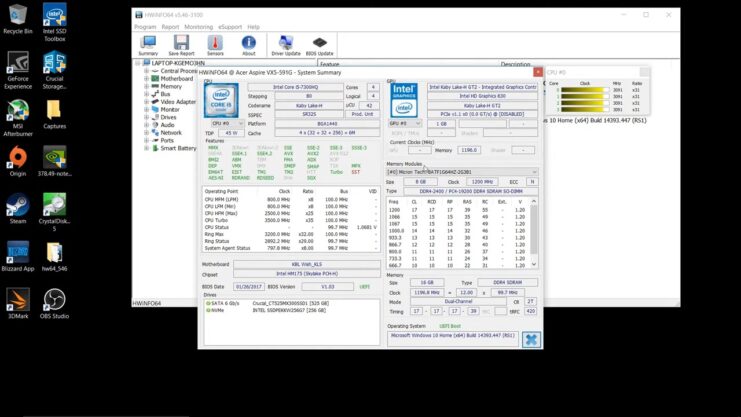Open the eSupport menu

[x=230, y=27]
